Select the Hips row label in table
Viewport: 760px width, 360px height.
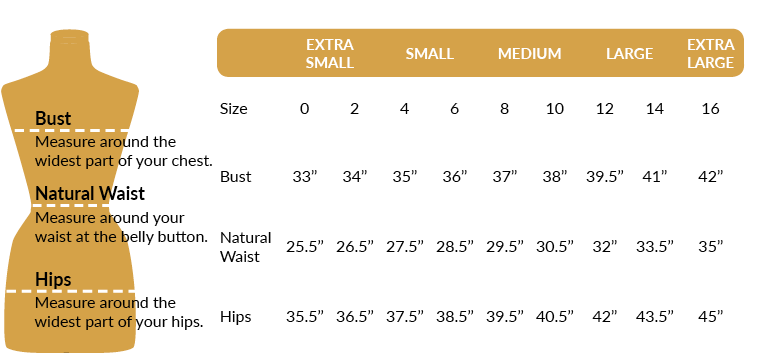point(236,317)
